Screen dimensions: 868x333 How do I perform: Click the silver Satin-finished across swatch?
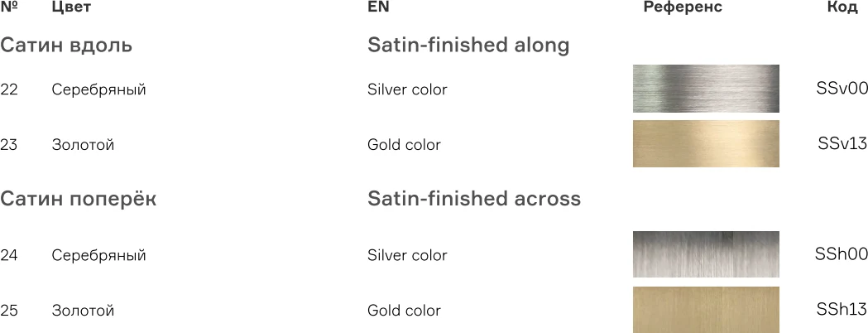pos(706,254)
